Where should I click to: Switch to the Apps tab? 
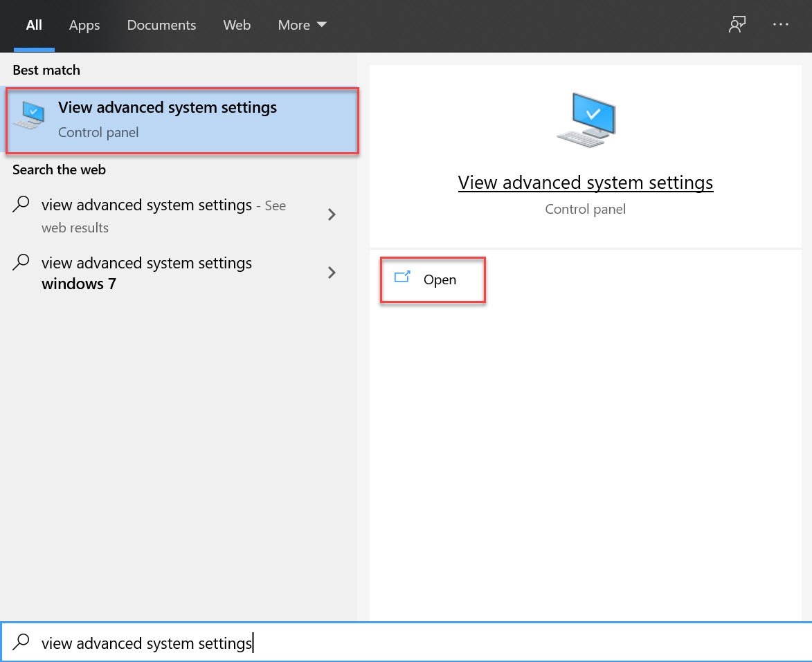point(84,26)
